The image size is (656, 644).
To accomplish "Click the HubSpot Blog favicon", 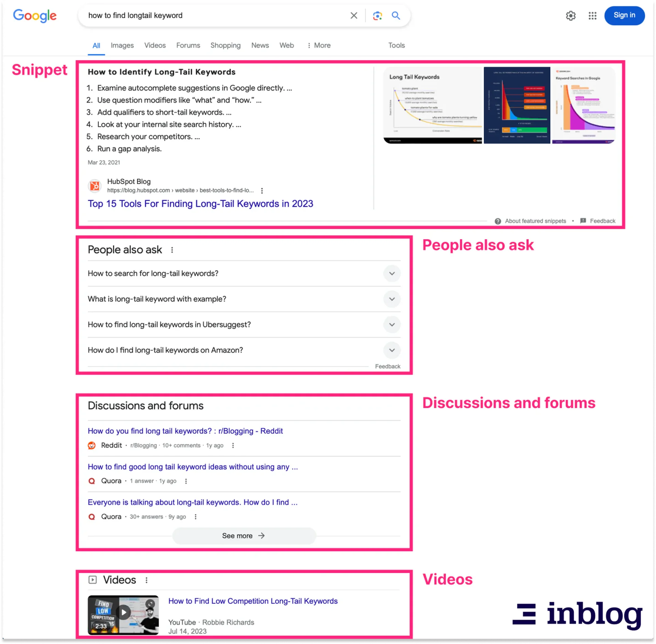I will click(94, 186).
